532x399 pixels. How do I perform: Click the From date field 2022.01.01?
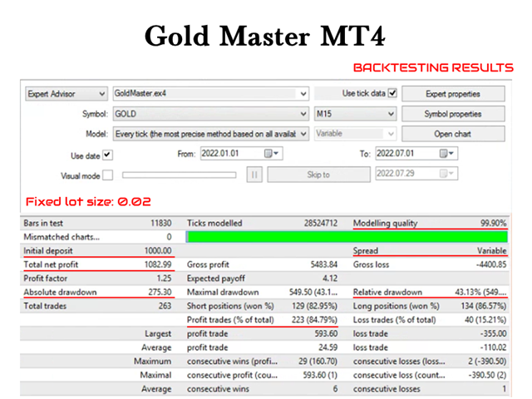pos(232,154)
